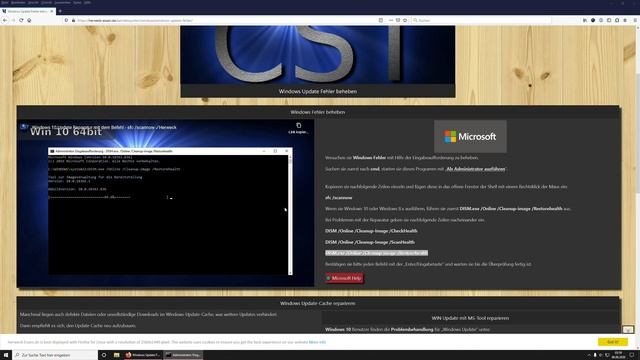Bookmark this page with star

coord(405,20)
